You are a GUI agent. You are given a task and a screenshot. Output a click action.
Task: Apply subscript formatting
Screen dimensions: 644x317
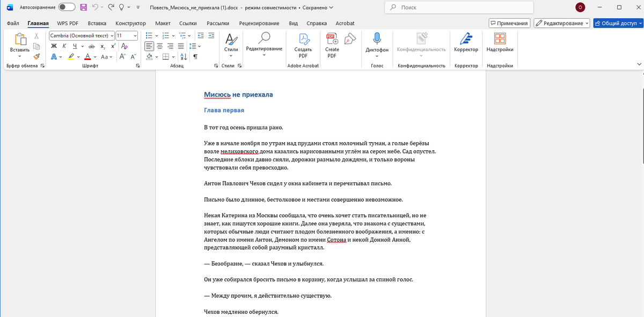[x=103, y=46]
